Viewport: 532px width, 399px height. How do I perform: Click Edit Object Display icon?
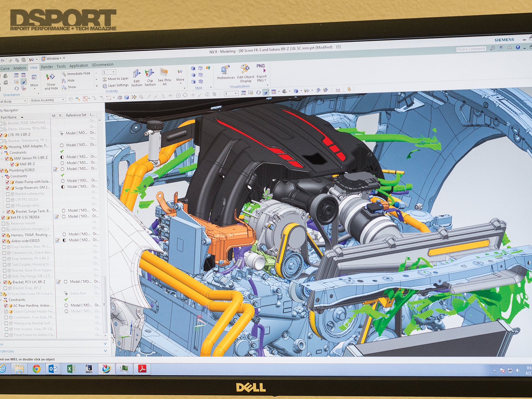[x=245, y=69]
